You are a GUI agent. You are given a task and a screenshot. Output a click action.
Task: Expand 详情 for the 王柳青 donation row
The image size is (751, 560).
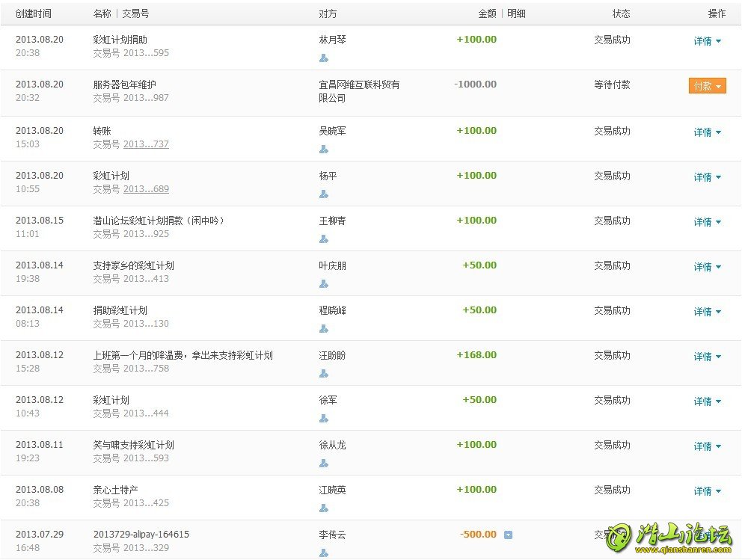point(707,222)
